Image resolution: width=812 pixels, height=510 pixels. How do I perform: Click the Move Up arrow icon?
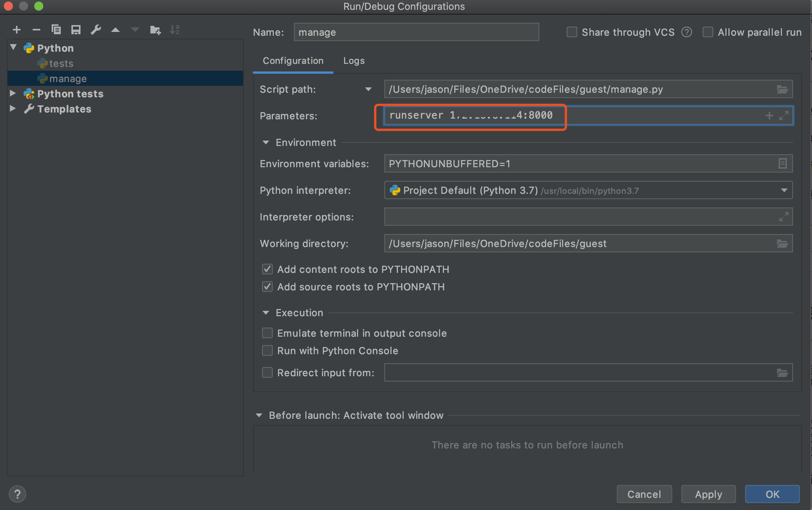coord(115,30)
